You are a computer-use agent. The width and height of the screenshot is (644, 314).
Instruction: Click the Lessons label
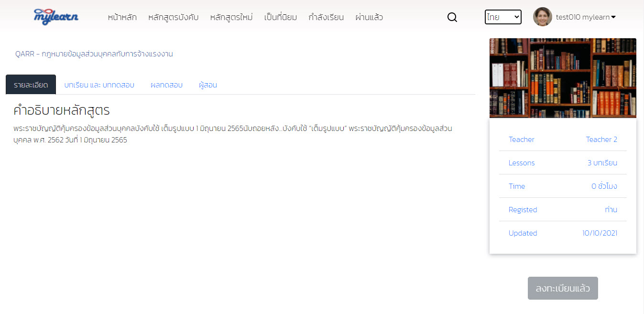(522, 163)
